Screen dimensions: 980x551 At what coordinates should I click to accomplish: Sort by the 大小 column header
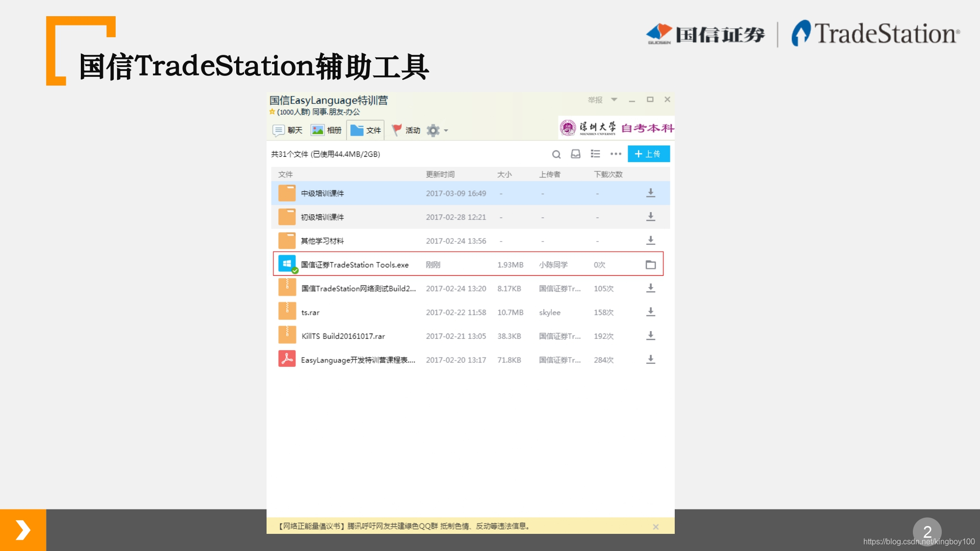tap(504, 174)
